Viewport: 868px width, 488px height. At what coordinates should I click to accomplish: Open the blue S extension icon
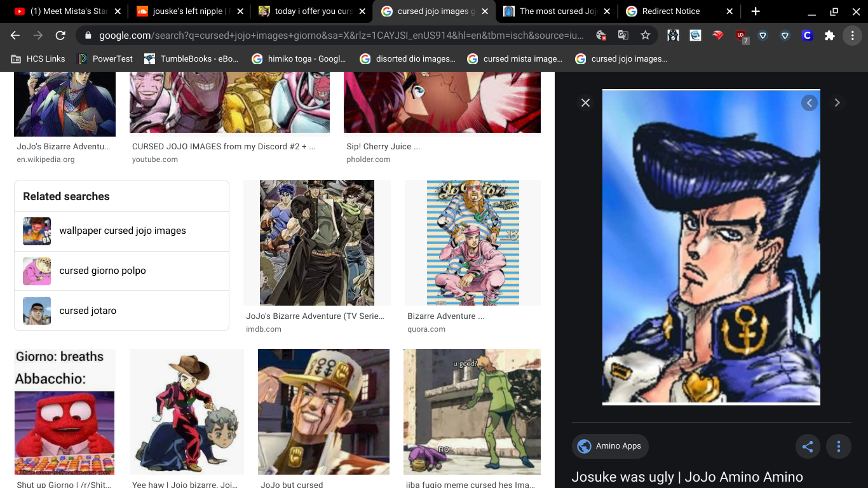coord(695,36)
